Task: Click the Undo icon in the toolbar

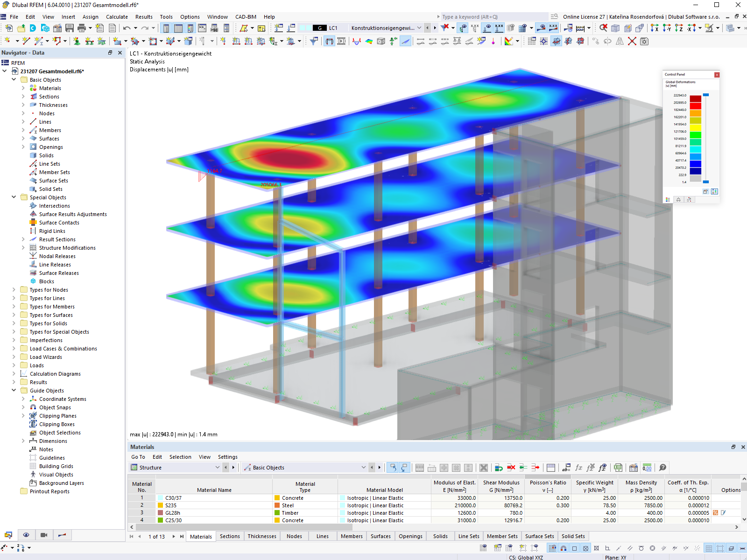Action: 127,28
